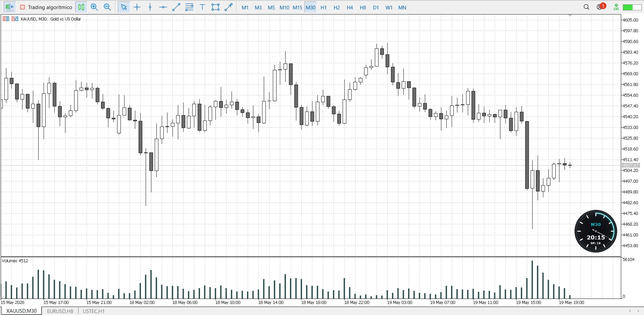Open the search magnifier icon
Viewport: 644px width, 315px height.
pos(586,7)
